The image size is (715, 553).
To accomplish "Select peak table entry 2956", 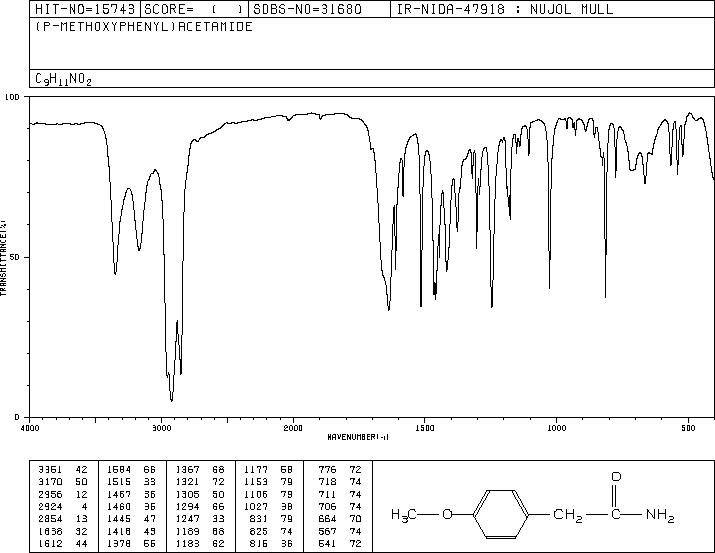I will point(51,494).
